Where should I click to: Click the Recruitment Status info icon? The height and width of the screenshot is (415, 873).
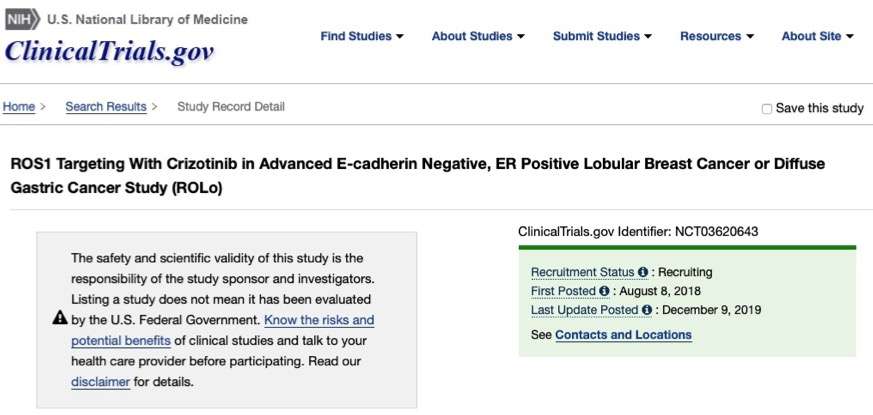(643, 272)
